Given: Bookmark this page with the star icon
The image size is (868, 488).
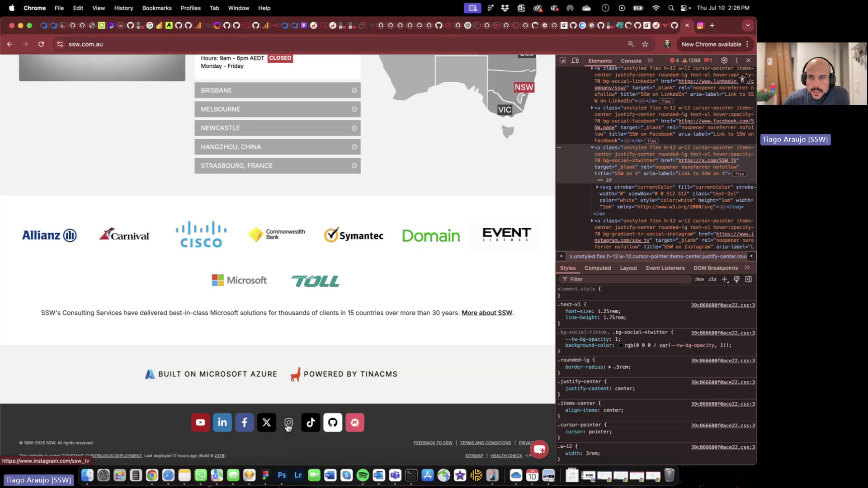Looking at the screenshot, I should click(x=645, y=44).
